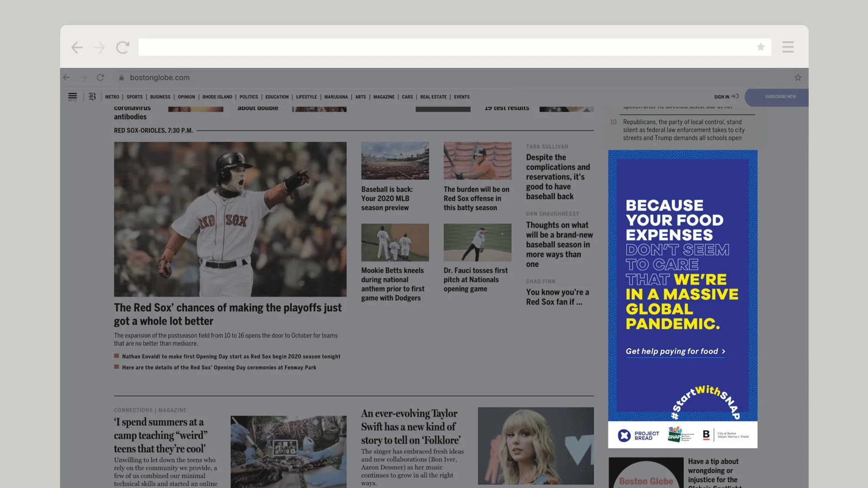Click the outer browser forward arrow

(x=99, y=47)
